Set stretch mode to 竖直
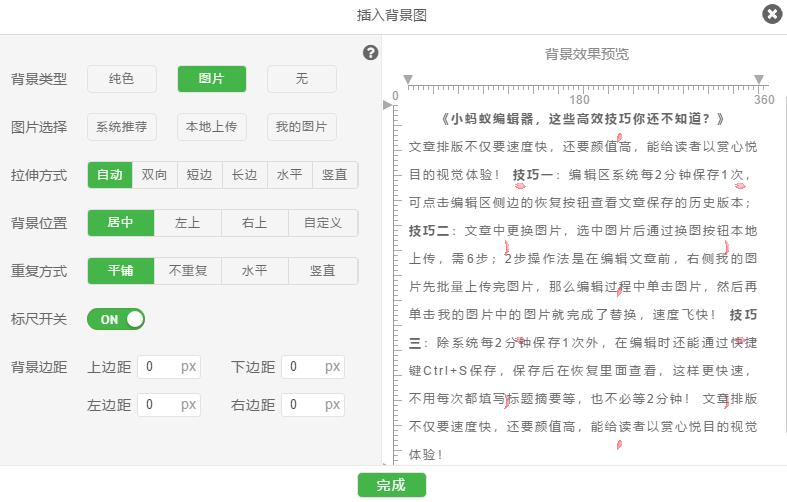 click(x=335, y=175)
